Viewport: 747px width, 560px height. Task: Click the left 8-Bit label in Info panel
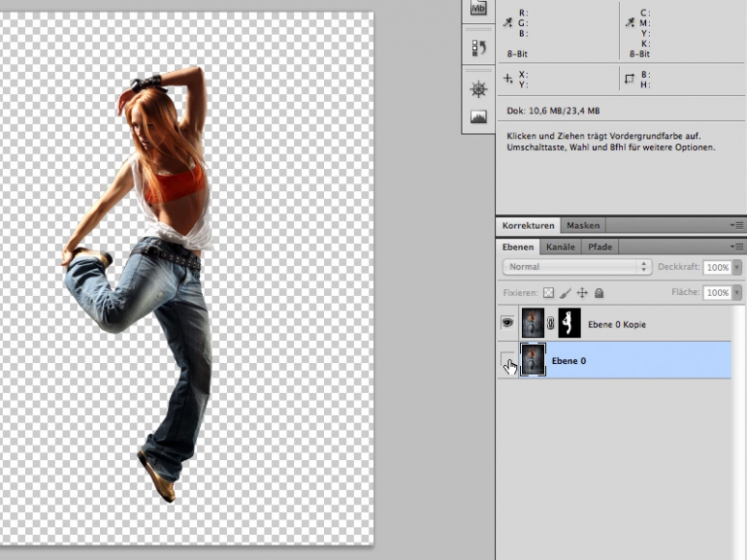coord(517,53)
